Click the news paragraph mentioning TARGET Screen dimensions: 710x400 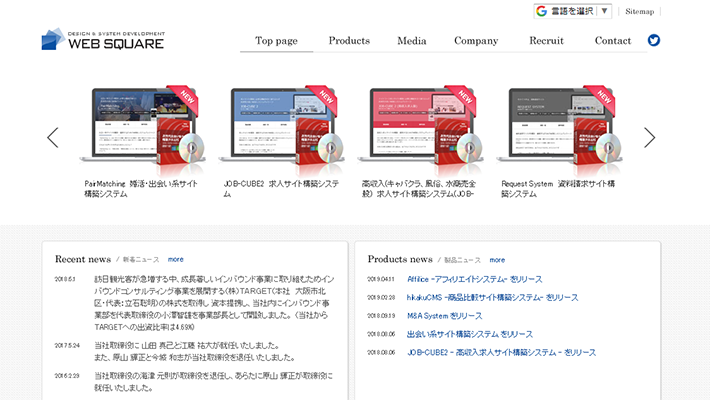point(214,303)
